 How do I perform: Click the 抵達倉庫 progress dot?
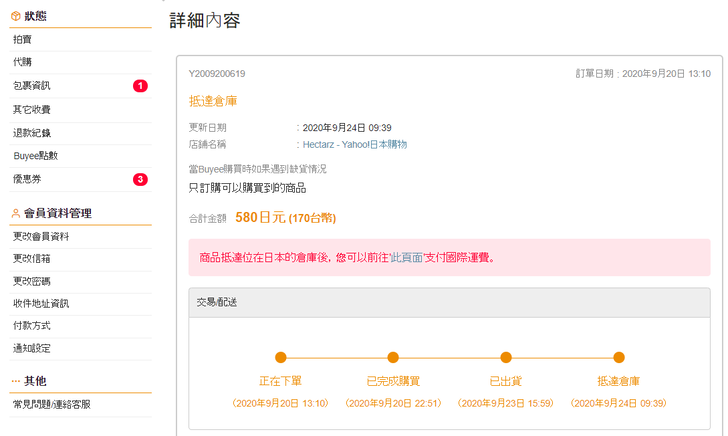tap(619, 357)
